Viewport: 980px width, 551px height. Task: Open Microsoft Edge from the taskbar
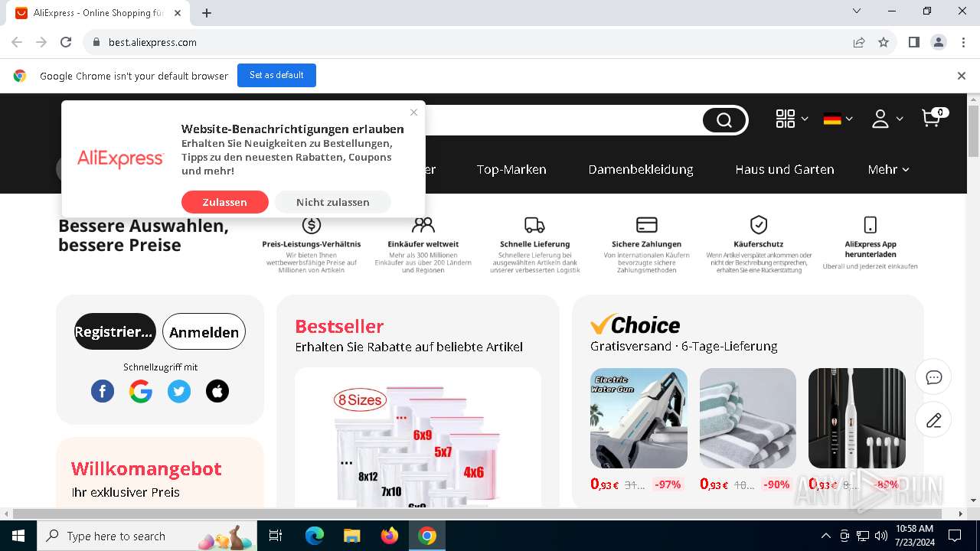click(x=315, y=536)
